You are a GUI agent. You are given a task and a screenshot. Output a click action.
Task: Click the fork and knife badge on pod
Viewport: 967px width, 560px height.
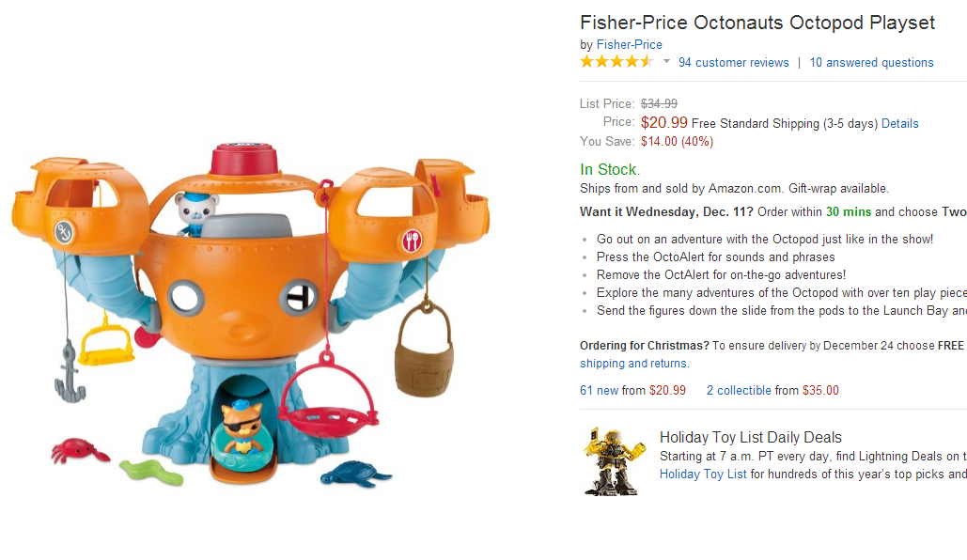coord(412,240)
